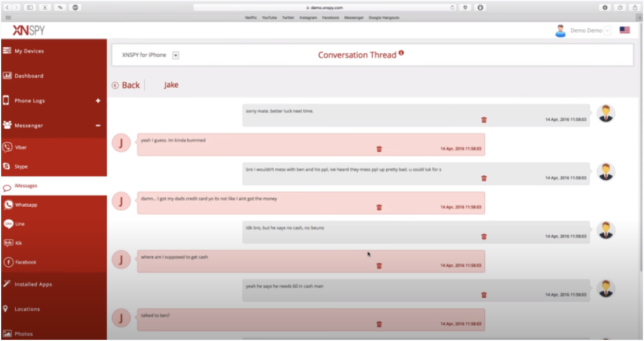Click the Line logo icon
This screenshot has width=644, height=341.
pos(8,224)
